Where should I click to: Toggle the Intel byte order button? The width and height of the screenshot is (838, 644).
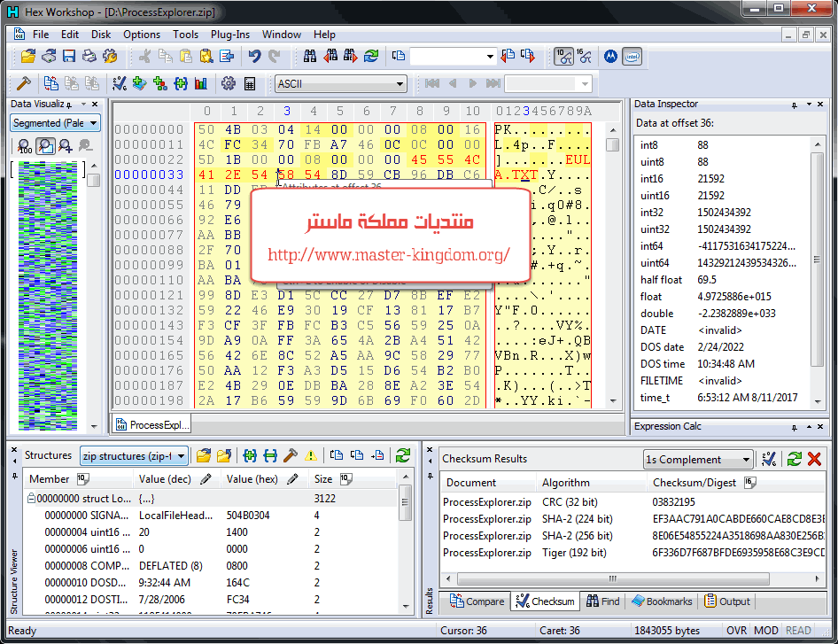[x=632, y=56]
